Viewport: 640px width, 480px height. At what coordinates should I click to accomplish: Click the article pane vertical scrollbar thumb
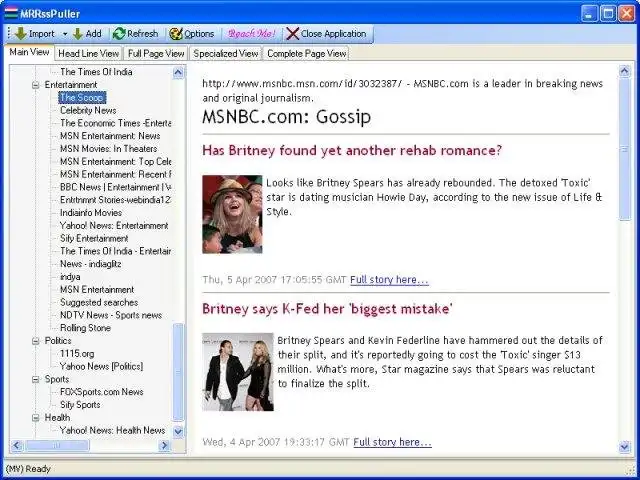pyautogui.click(x=625, y=149)
